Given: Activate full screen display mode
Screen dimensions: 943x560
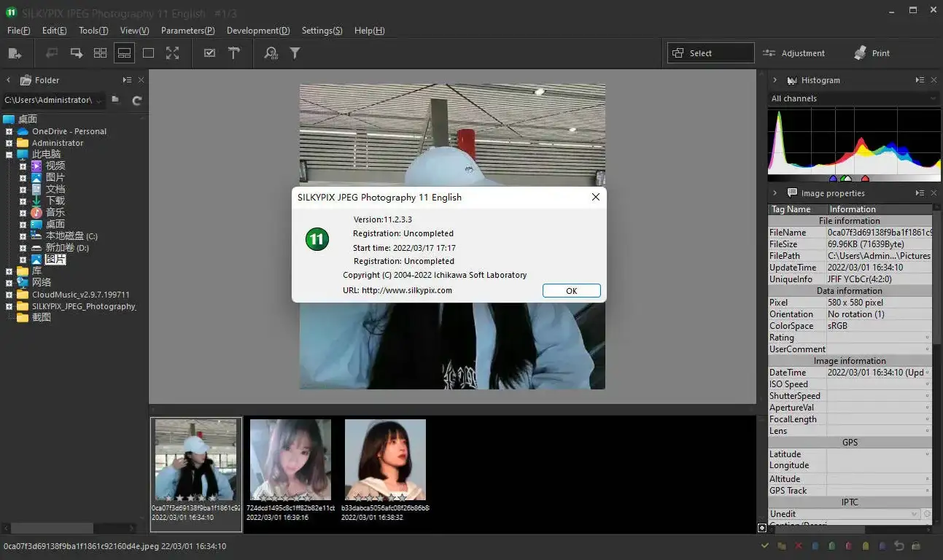Looking at the screenshot, I should point(172,52).
